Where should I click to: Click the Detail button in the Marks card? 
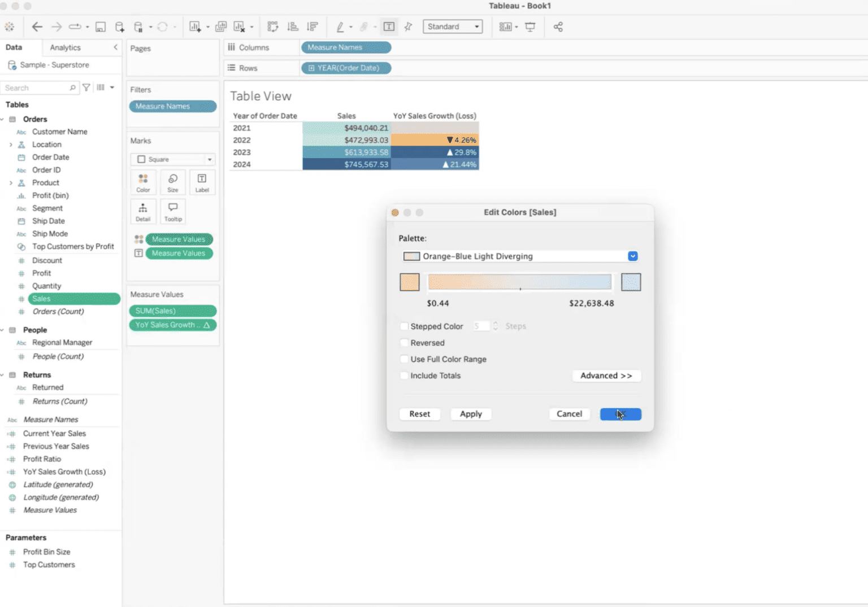143,211
